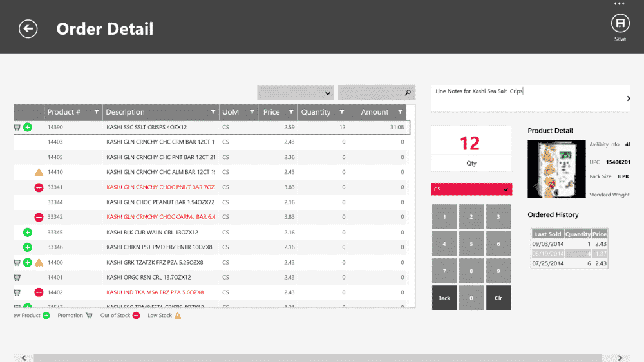Filter the Price column
Image resolution: width=644 pixels, height=362 pixels.
coord(291,112)
